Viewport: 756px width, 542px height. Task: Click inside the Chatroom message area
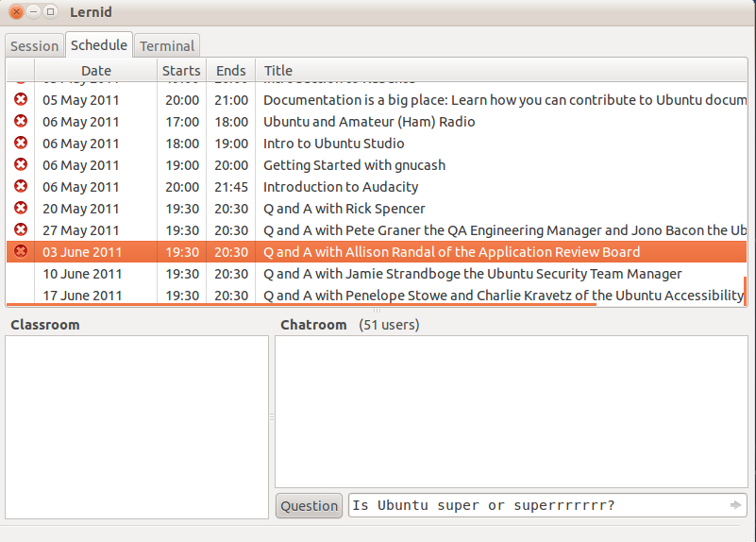point(511,412)
